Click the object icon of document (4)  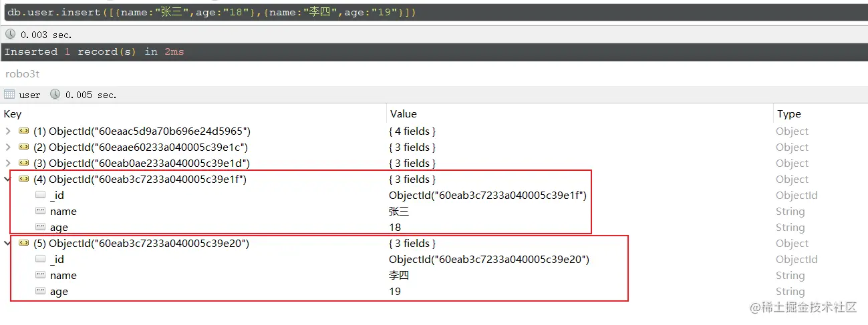pyautogui.click(x=24, y=180)
